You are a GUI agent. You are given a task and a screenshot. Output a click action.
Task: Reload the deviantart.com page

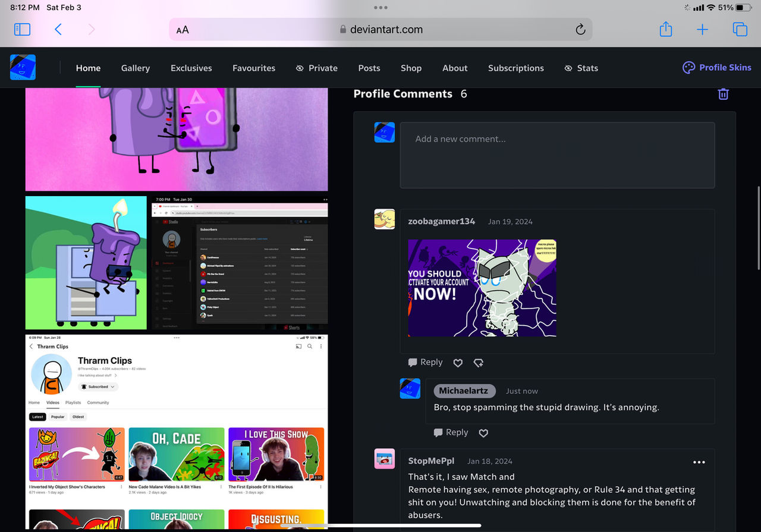click(x=580, y=30)
